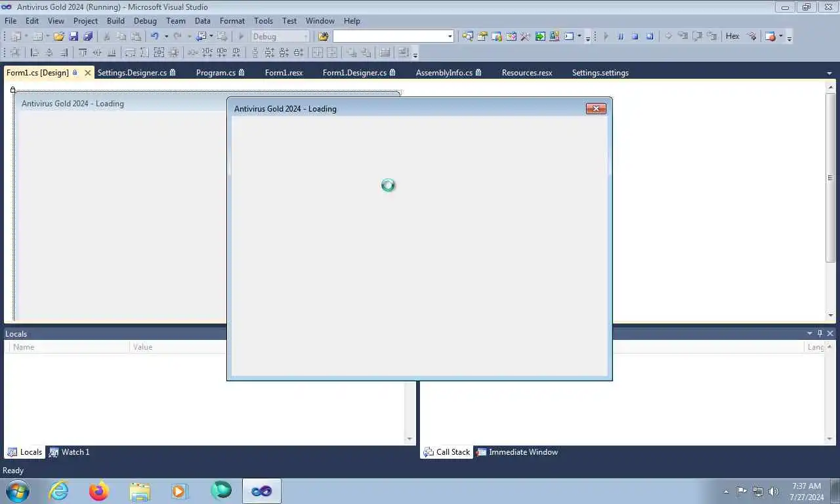Open the Find in Files icon
The width and height of the screenshot is (840, 504).
click(323, 36)
